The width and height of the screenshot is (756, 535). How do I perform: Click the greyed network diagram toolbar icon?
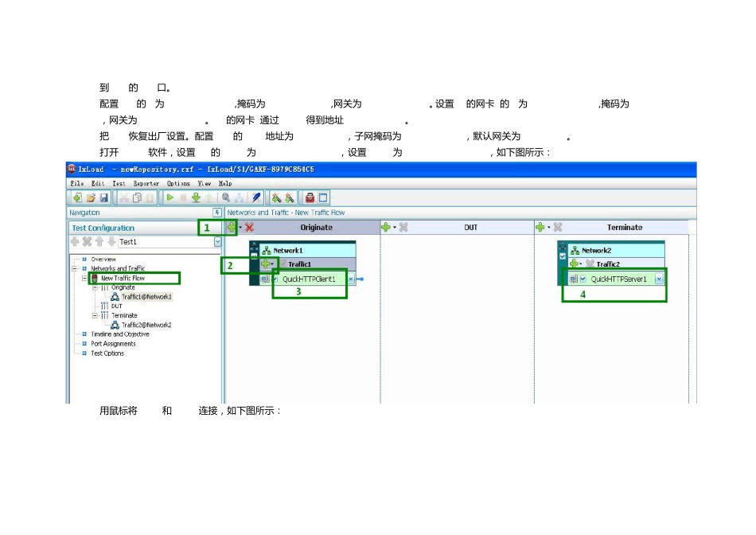[240, 197]
